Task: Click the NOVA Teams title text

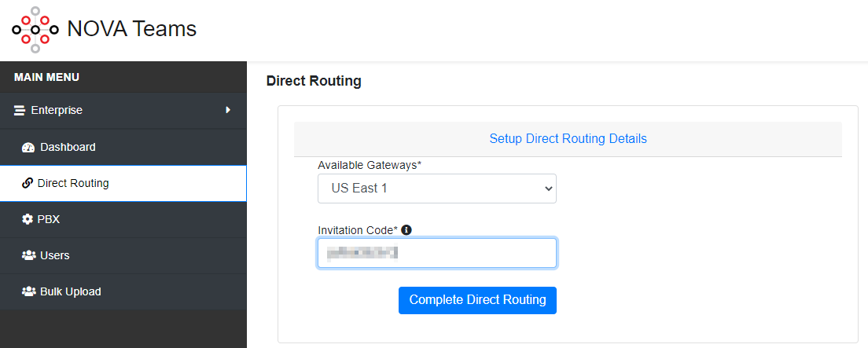Action: (132, 29)
